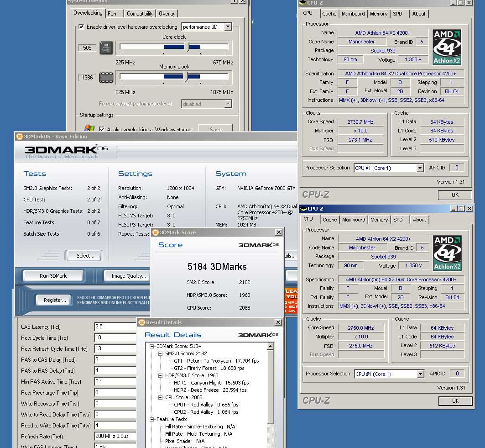Open Image Quality... settings
This screenshot has width=485, height=448.
[128, 276]
